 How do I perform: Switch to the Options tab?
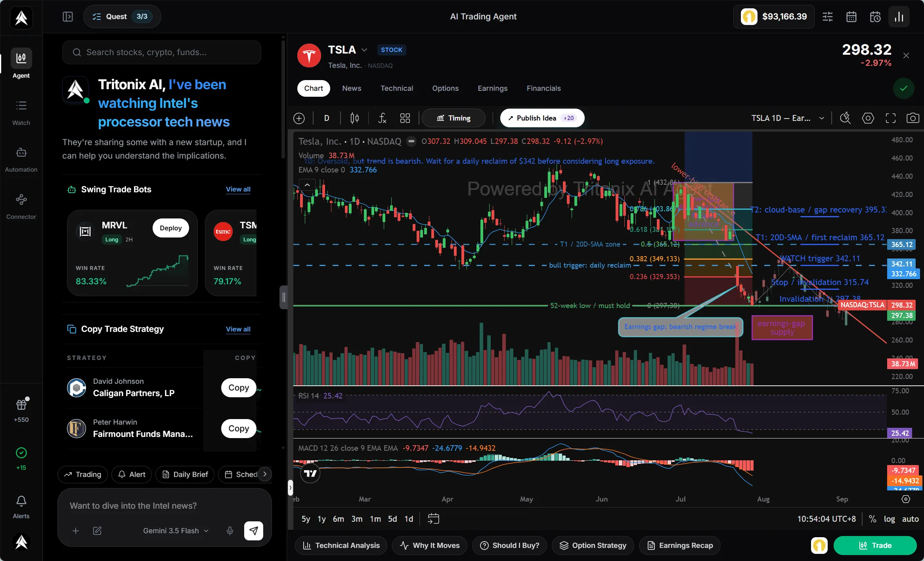click(445, 88)
